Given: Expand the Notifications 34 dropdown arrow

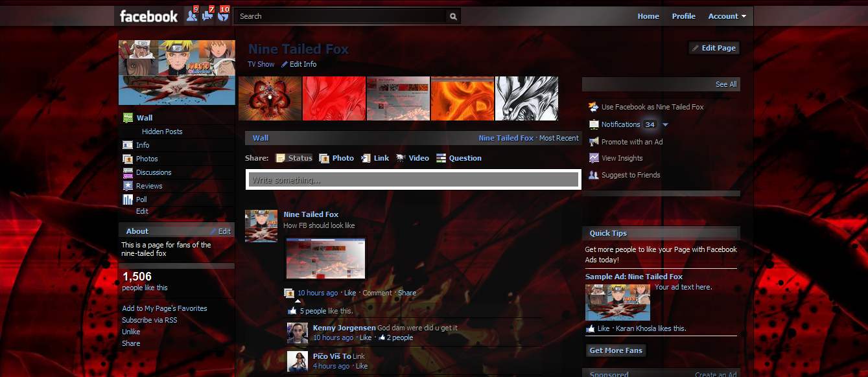Looking at the screenshot, I should point(665,124).
